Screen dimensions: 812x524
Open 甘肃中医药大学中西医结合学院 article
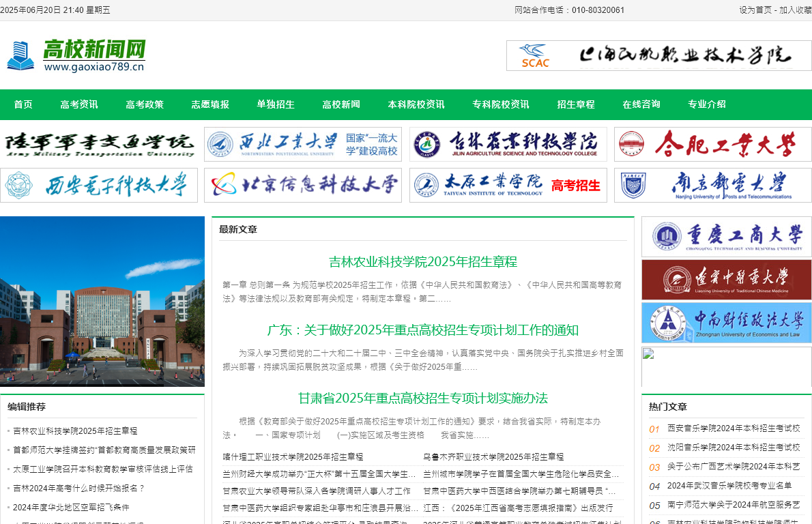(x=519, y=491)
